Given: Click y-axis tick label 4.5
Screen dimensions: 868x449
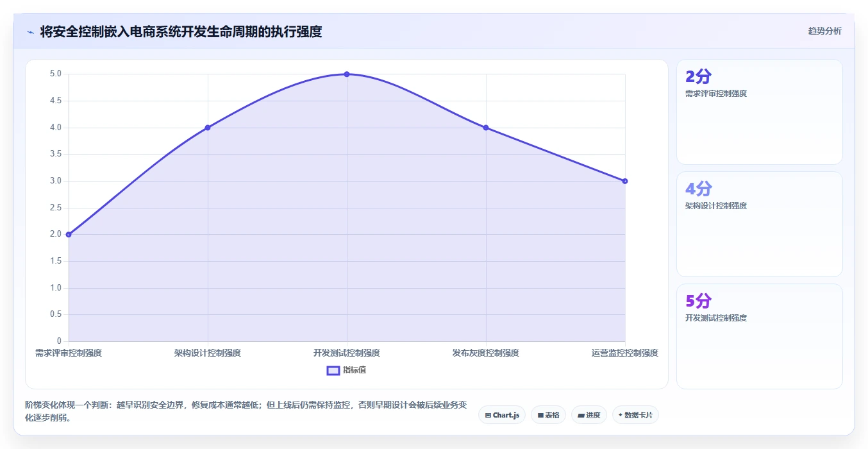Looking at the screenshot, I should click(x=56, y=101).
